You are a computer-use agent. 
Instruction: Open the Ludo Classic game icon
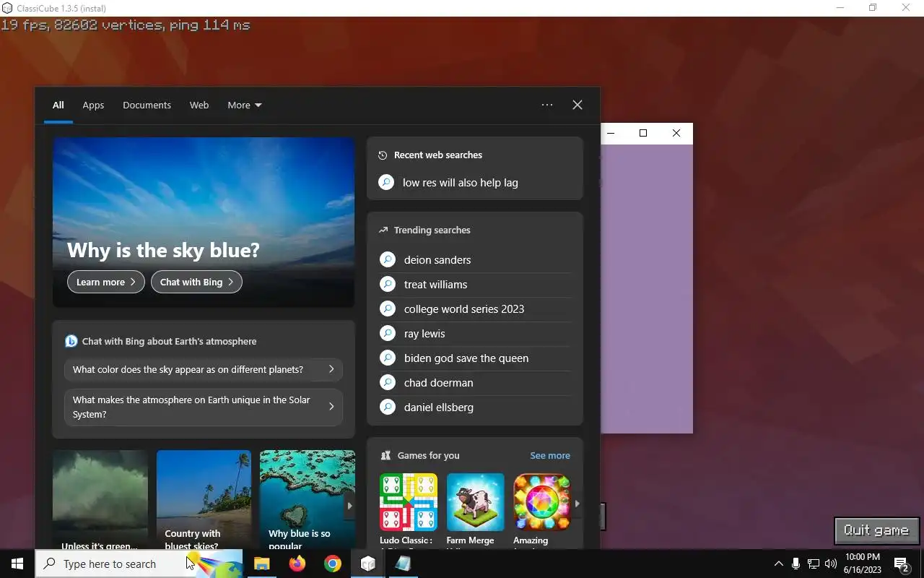point(409,502)
